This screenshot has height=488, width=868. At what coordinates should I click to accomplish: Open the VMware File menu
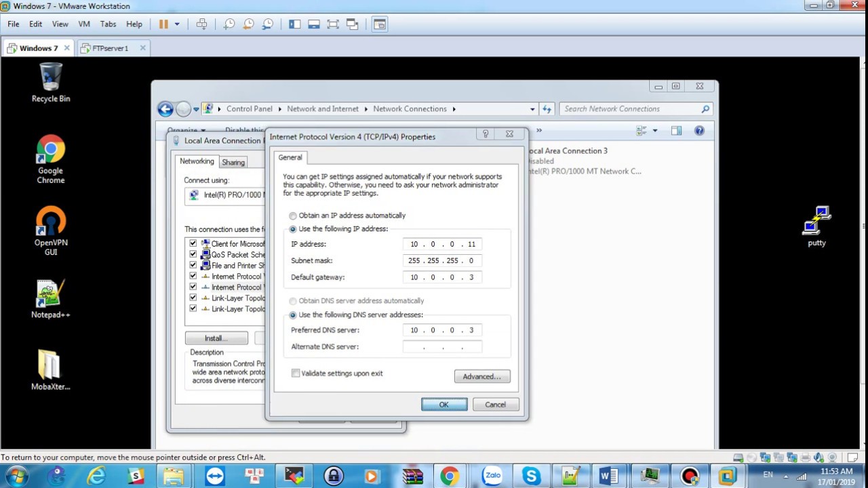pos(14,24)
